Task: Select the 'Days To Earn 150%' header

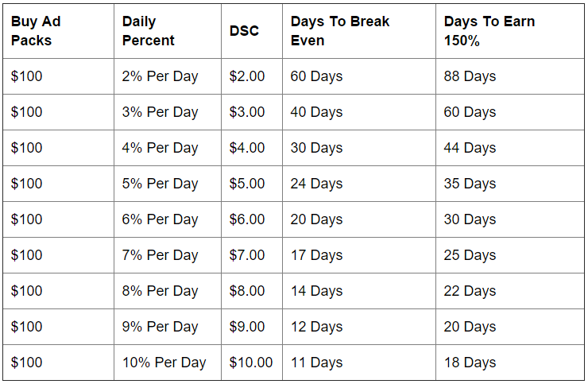Action: pyautogui.click(x=489, y=31)
